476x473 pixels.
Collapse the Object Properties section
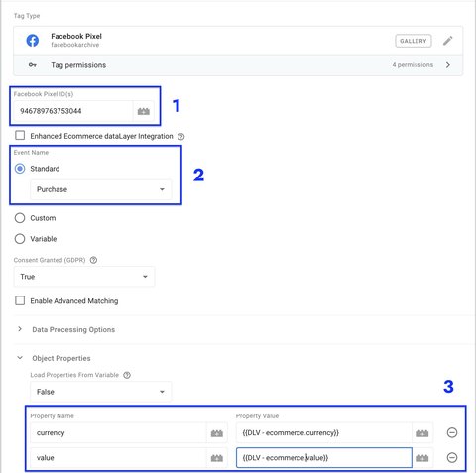point(20,358)
